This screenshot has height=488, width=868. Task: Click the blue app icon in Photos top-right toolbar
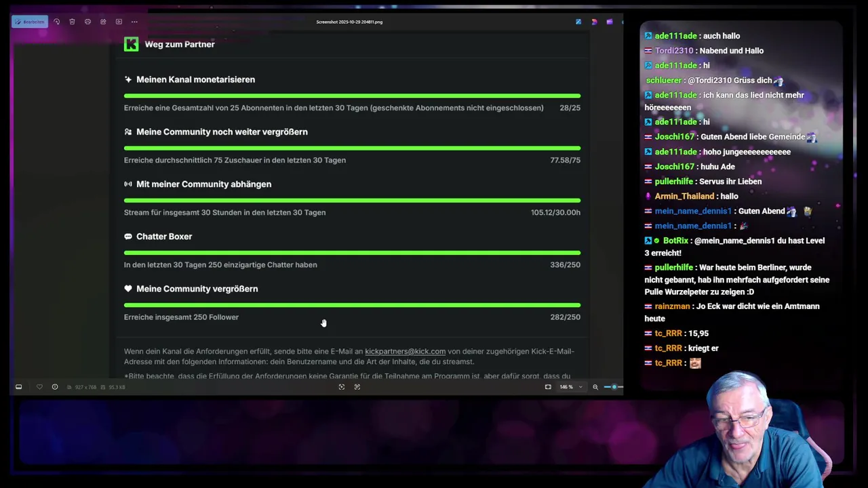(578, 22)
